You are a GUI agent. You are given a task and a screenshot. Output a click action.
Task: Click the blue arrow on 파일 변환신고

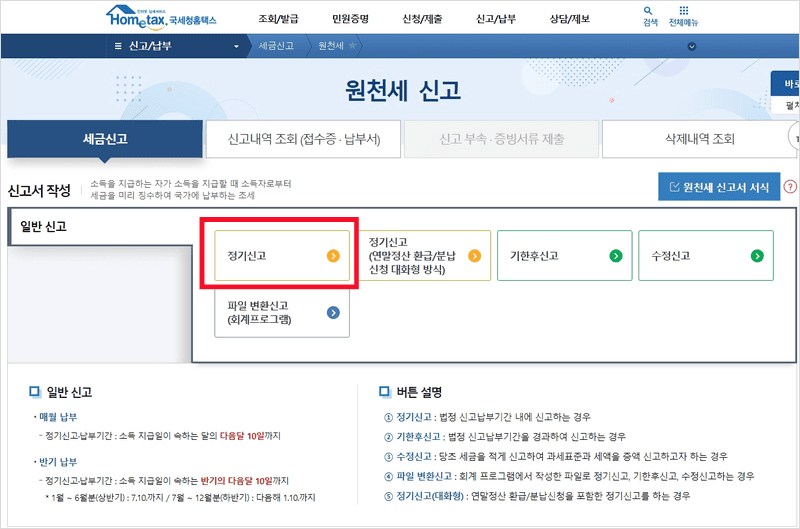[x=333, y=312]
